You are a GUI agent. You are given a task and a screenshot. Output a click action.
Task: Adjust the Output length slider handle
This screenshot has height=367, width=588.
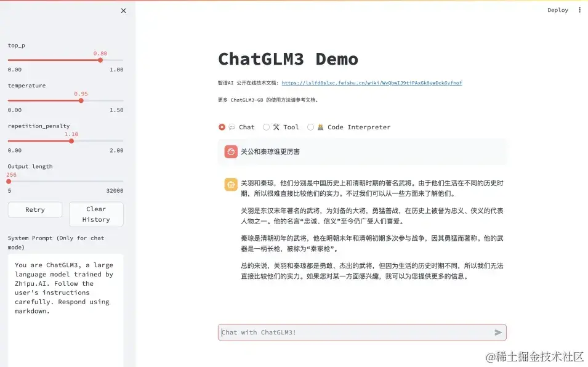pyautogui.click(x=9, y=182)
